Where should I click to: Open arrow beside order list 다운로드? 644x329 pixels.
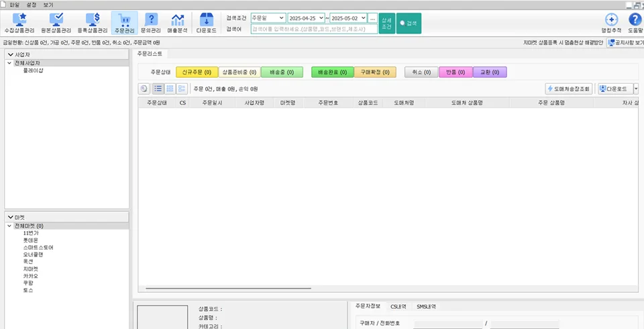[636, 88]
